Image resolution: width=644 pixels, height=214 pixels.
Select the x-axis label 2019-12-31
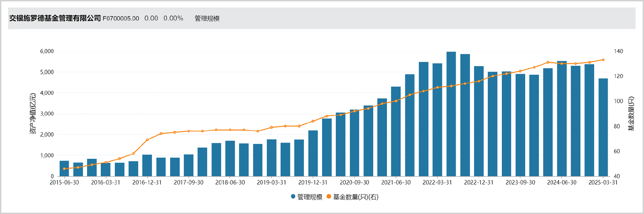(313, 183)
